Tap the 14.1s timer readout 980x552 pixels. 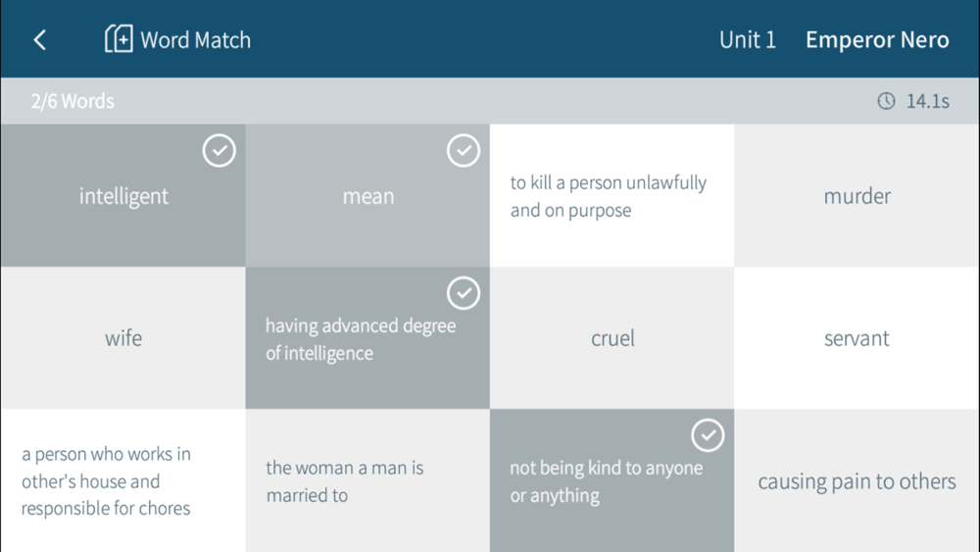coord(927,101)
